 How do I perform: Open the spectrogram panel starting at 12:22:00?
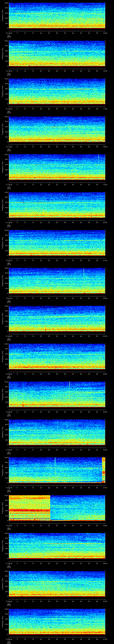pyautogui.click(x=57, y=318)
